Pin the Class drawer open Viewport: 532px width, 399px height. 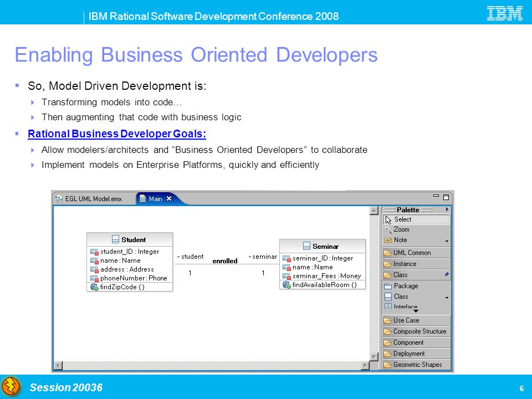(x=447, y=274)
